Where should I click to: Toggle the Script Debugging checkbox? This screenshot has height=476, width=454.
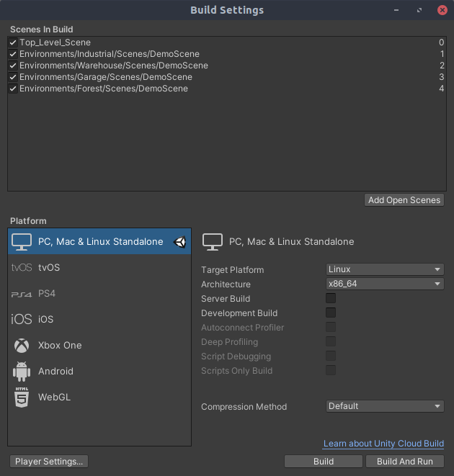point(331,356)
